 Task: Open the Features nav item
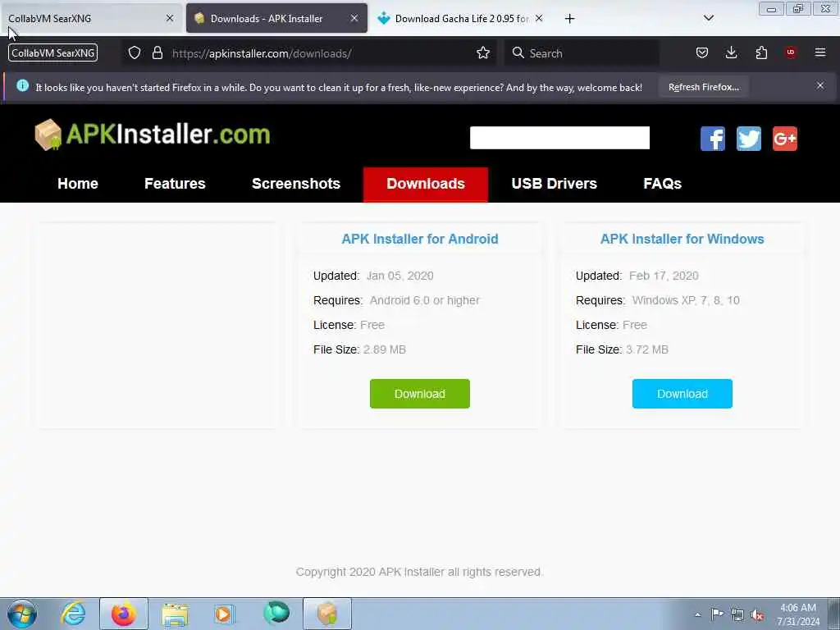click(176, 184)
